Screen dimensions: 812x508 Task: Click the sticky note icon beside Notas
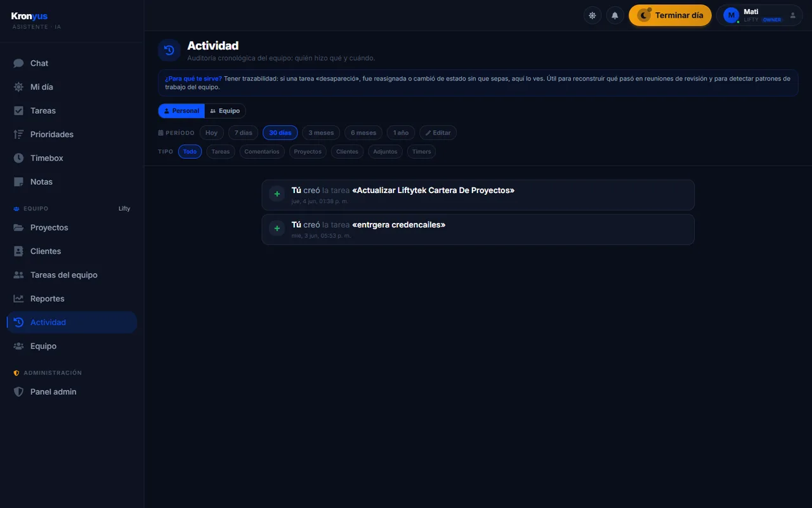coord(18,182)
